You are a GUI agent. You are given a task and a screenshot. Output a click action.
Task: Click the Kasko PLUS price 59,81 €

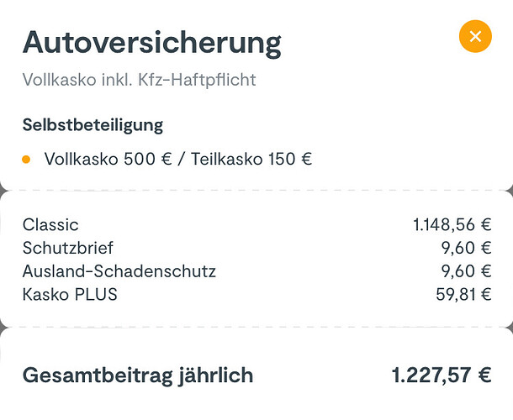pos(463,295)
